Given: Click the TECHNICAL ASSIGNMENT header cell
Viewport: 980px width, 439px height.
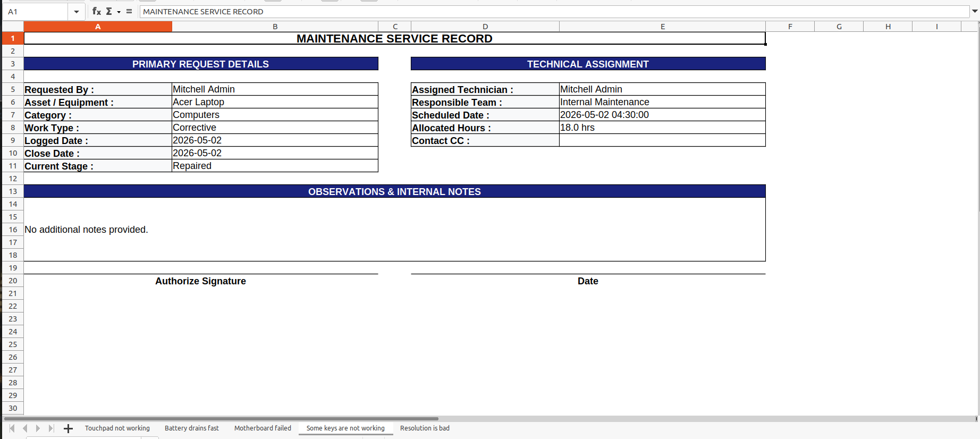Looking at the screenshot, I should pyautogui.click(x=588, y=64).
